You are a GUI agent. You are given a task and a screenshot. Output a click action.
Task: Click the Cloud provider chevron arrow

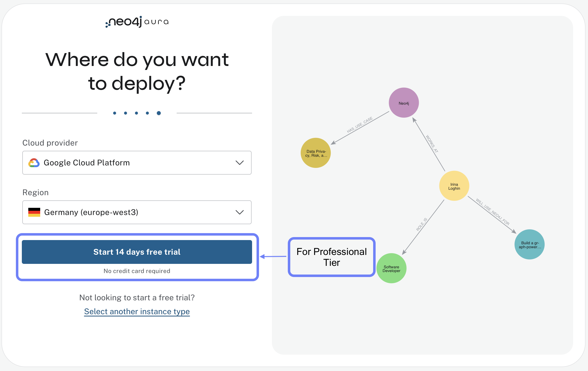[239, 163]
